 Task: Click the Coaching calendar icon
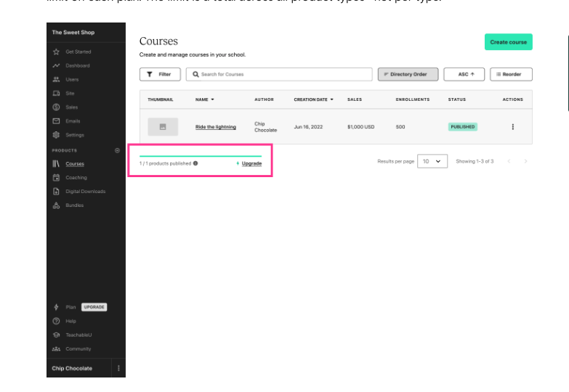(56, 178)
